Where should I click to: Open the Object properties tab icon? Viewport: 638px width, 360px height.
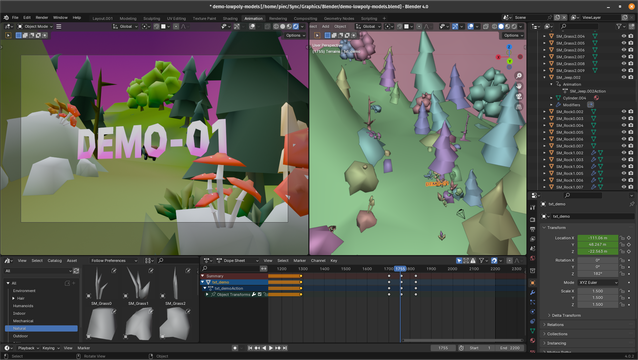[x=532, y=283]
